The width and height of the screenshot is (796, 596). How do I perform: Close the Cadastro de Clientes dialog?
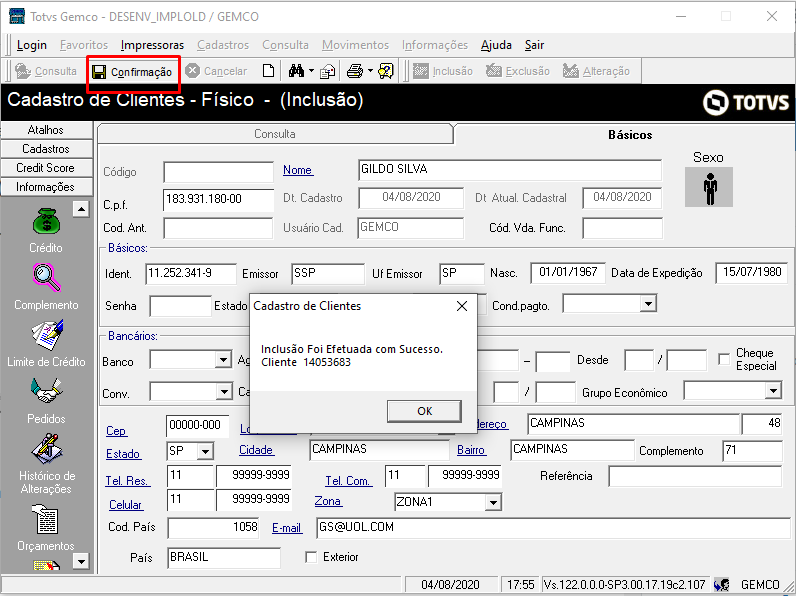461,306
